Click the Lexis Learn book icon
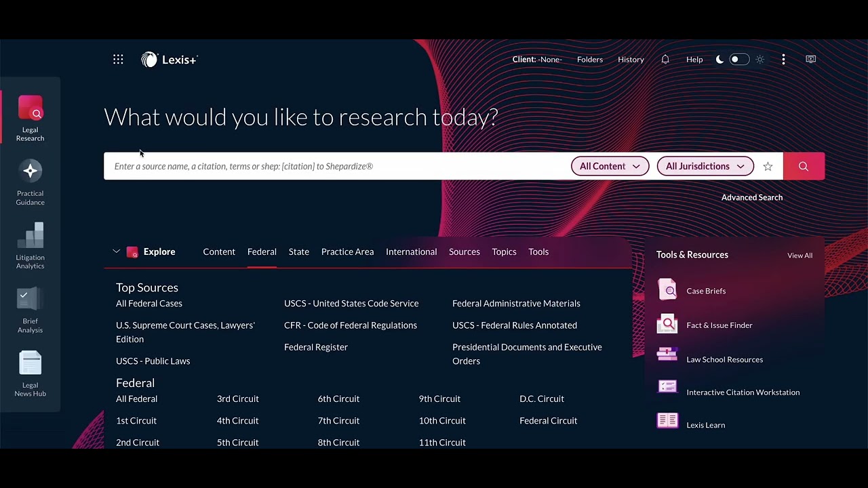868x488 pixels. (667, 421)
